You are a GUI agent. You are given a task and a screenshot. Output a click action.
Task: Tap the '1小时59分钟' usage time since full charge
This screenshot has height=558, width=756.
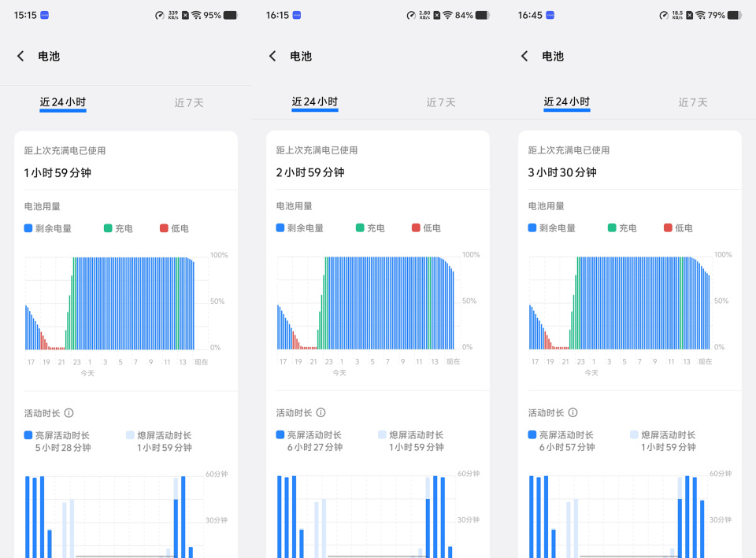pos(57,173)
